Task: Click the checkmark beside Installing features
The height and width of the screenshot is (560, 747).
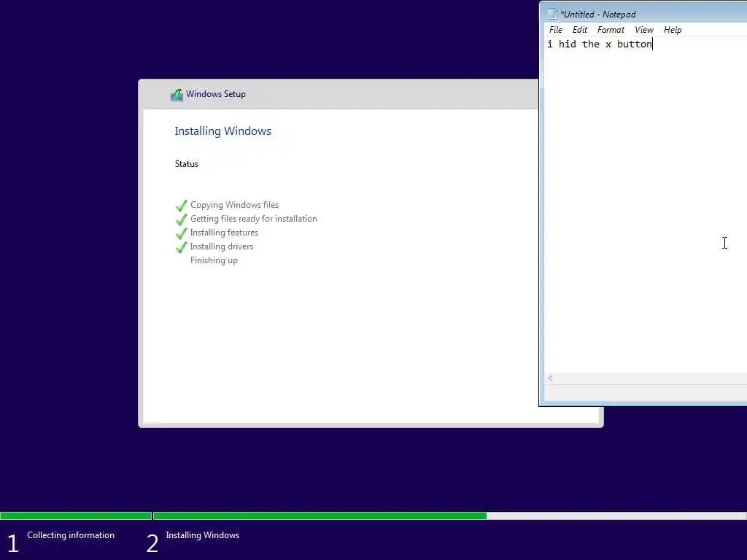Action: [x=182, y=233]
